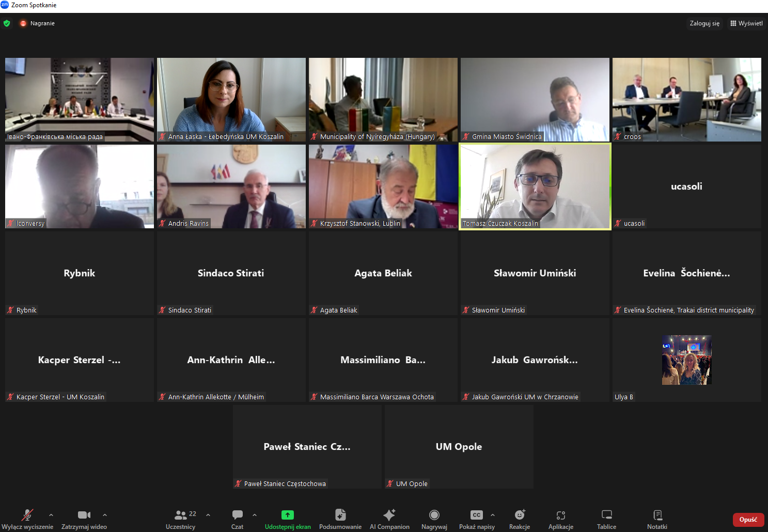The image size is (768, 532).
Task: Stop camera with Zatrzymaj wideo
Action: [84, 519]
